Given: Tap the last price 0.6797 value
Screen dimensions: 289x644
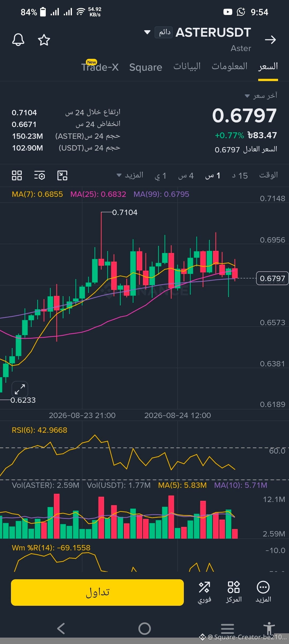Looking at the screenshot, I should [x=244, y=116].
